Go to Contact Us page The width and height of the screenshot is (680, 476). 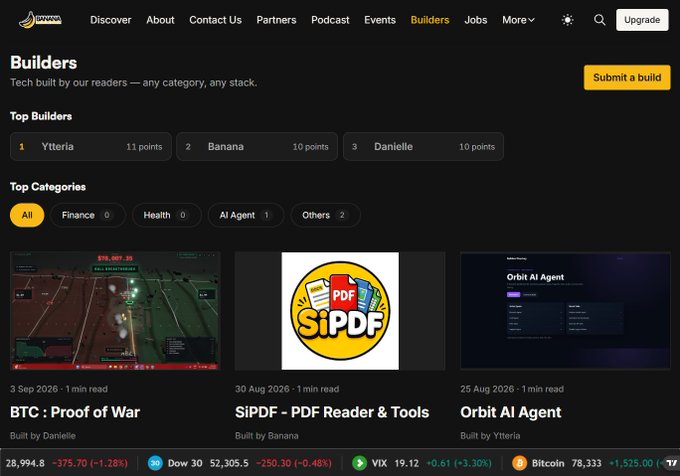(x=216, y=20)
